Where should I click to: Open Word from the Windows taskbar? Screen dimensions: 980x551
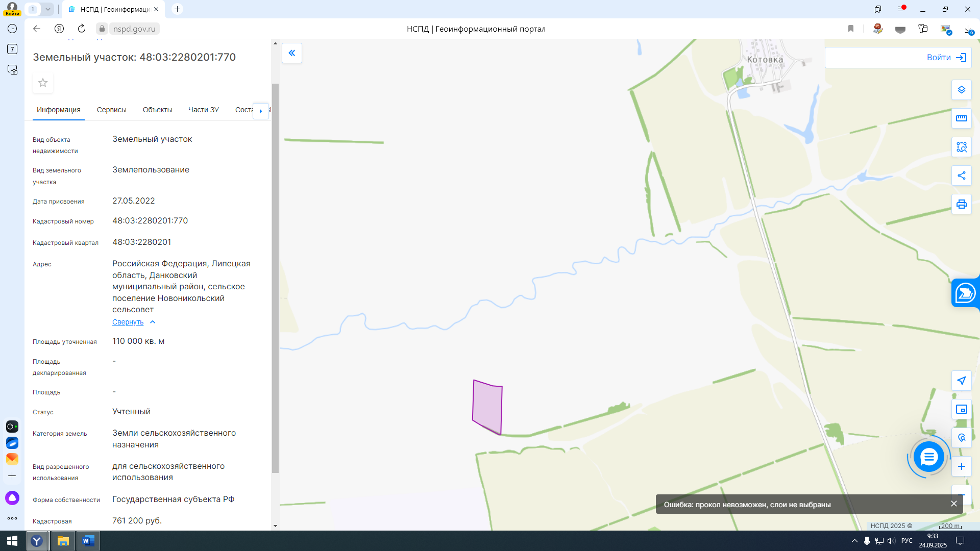(88, 541)
